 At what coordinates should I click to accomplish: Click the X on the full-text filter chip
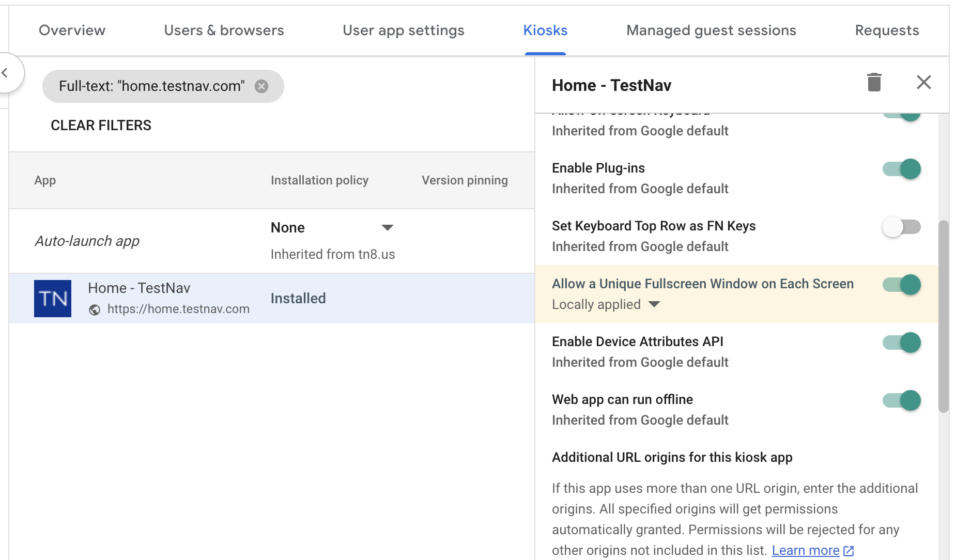coord(262,86)
